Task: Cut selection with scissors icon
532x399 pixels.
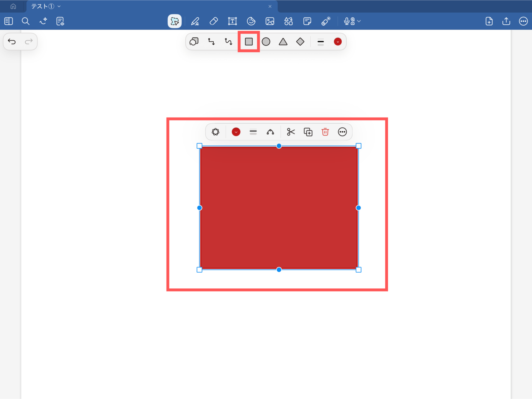Action: (x=291, y=132)
